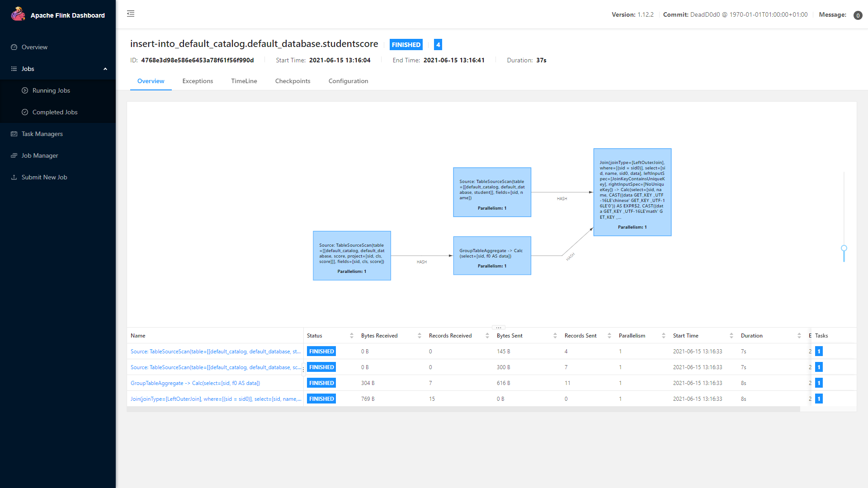Open the Exceptions tab
The width and height of the screenshot is (868, 488).
[x=197, y=81]
